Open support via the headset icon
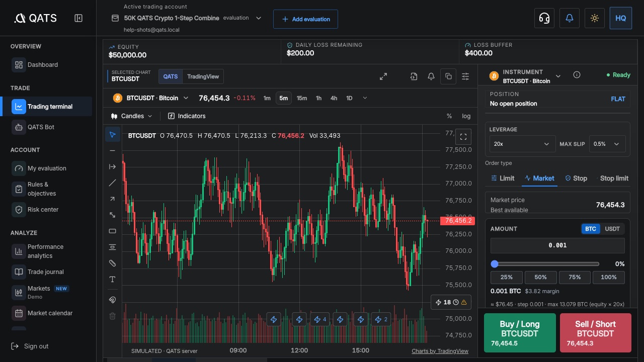 [544, 18]
